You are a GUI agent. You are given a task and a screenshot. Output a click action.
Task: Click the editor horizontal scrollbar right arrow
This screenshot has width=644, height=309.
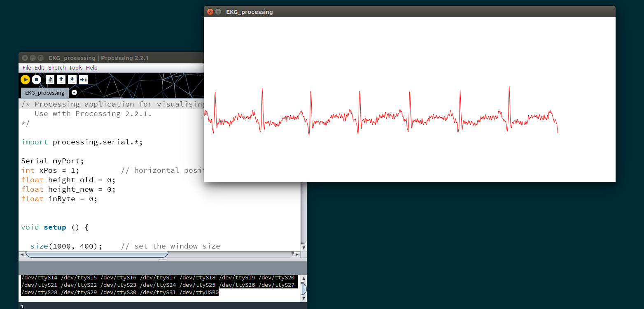tap(296, 255)
